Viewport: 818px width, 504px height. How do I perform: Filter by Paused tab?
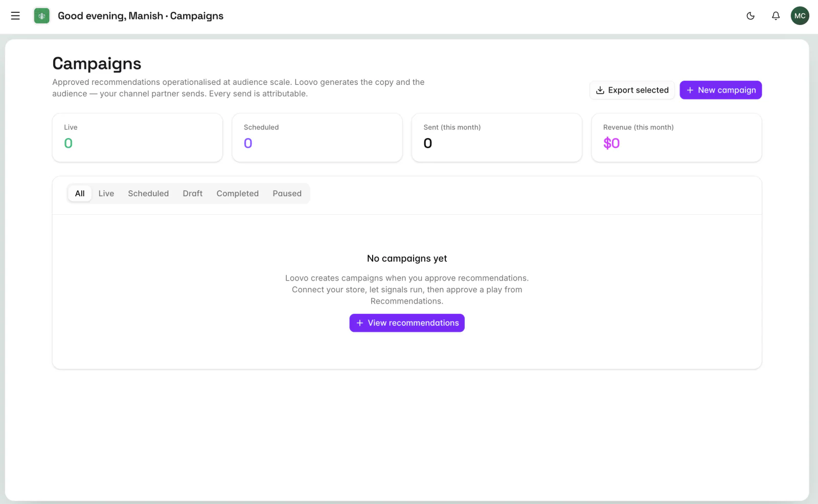point(287,193)
